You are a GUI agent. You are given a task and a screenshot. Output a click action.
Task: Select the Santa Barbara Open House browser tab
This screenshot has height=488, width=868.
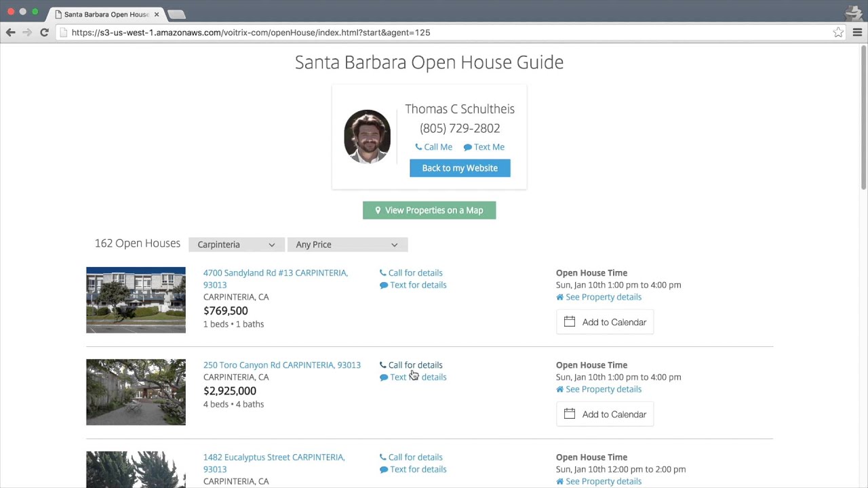click(x=106, y=14)
